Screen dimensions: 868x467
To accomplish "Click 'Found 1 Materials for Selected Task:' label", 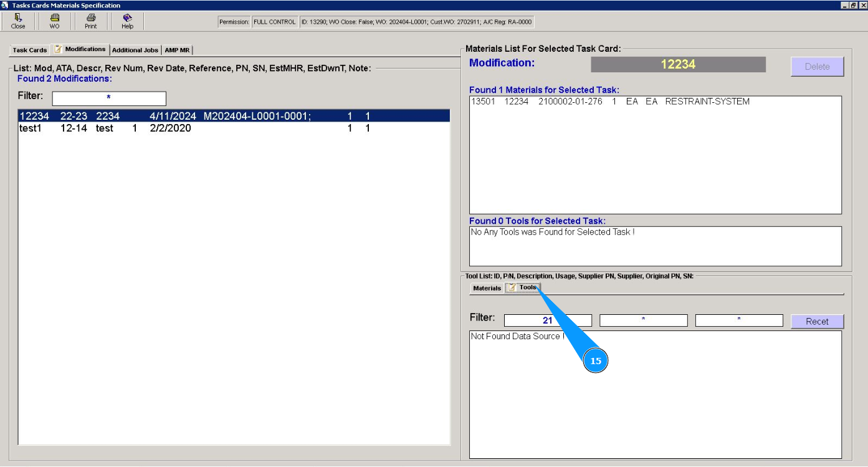I will [545, 90].
